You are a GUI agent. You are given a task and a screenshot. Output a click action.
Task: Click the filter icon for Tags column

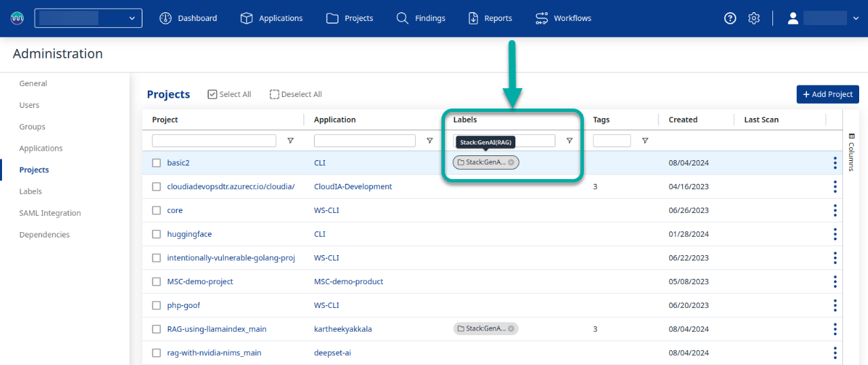click(x=645, y=141)
